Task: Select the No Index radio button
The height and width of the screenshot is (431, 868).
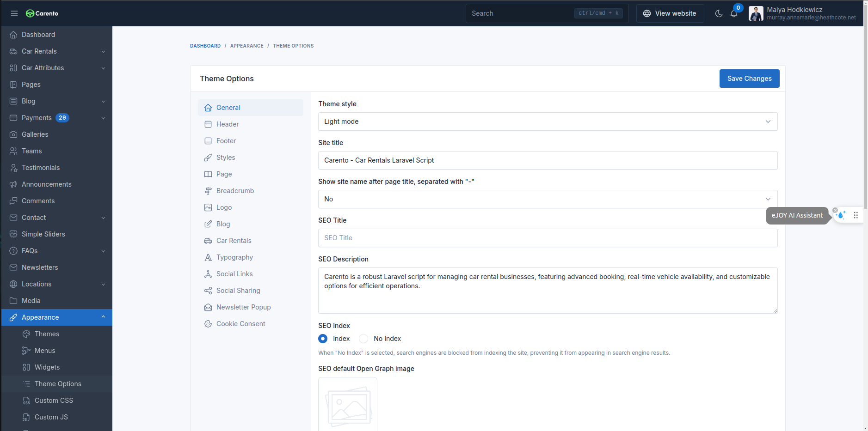Action: 363,339
